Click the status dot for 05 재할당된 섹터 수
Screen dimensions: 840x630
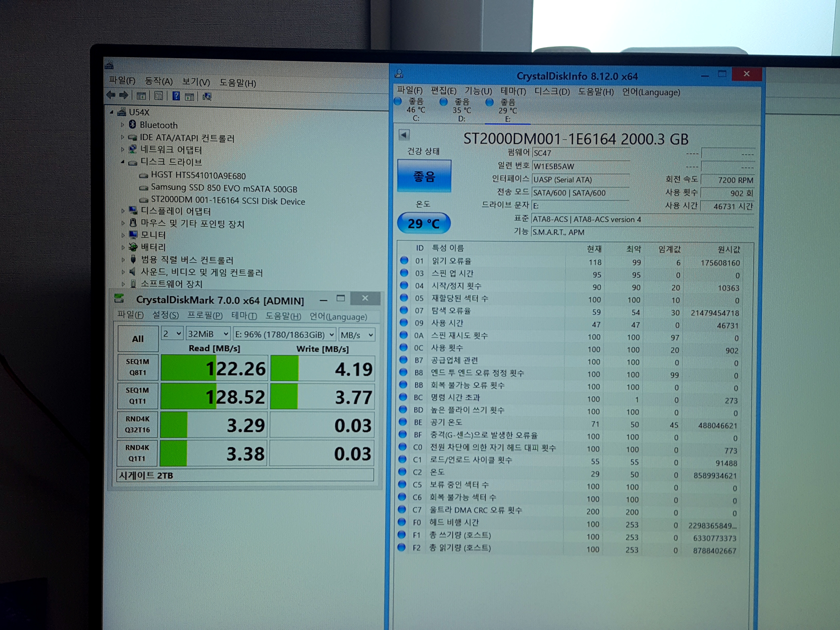coord(404,297)
